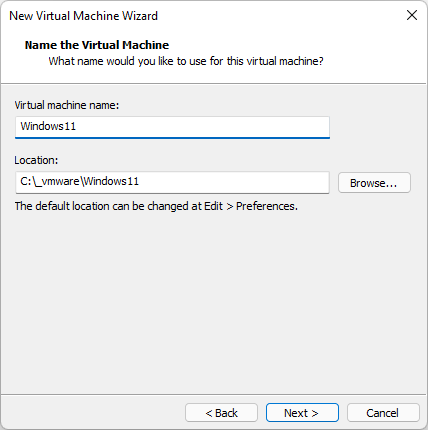Image resolution: width=428 pixels, height=430 pixels.
Task: Click the 'Location:' label
Action: (x=36, y=160)
